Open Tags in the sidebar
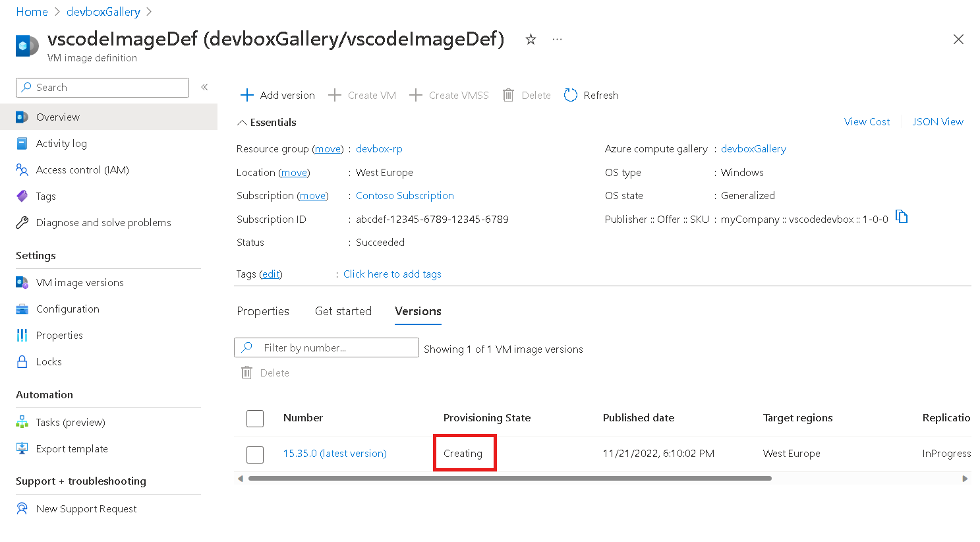Screen dimensions: 980x542 tap(45, 196)
